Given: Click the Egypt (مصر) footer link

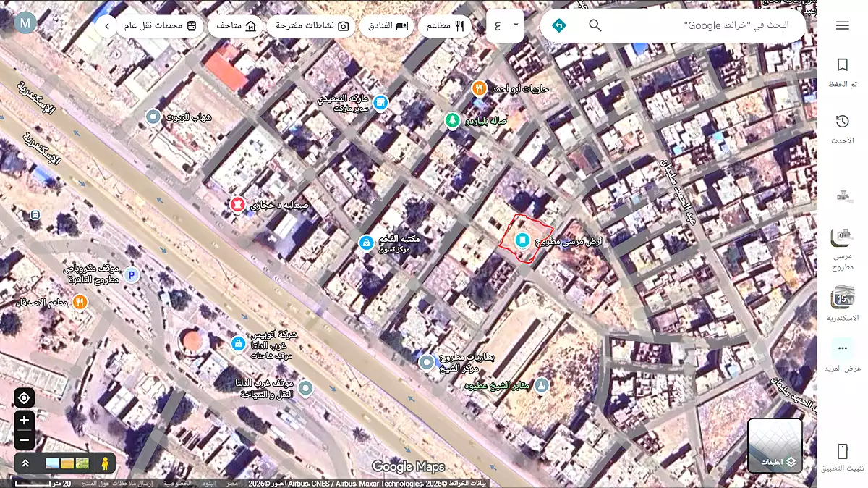Looking at the screenshot, I should coord(232,483).
